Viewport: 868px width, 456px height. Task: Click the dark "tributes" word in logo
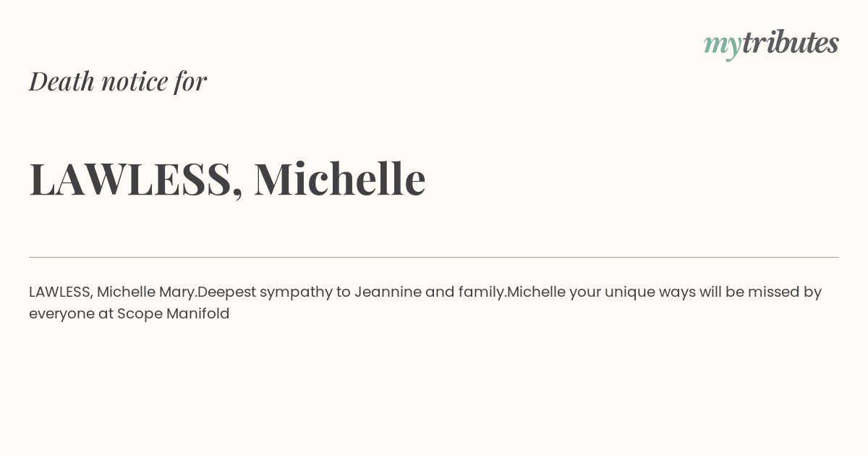[x=791, y=42]
